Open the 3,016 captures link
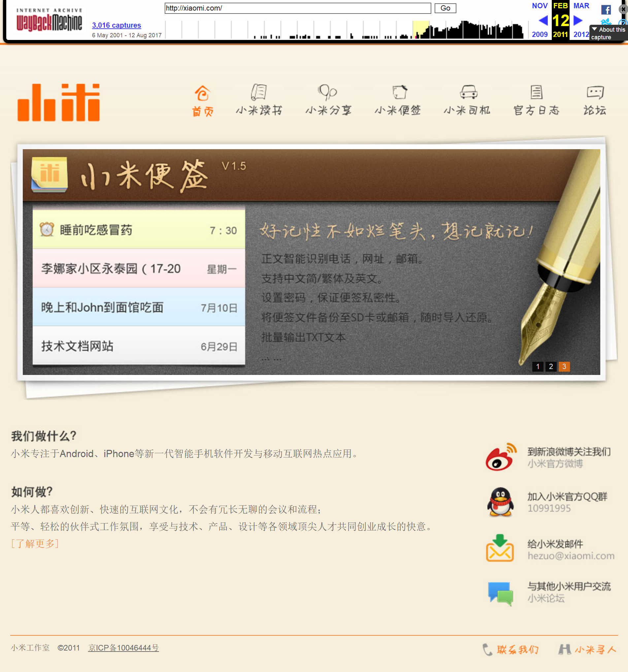Screen dimensions: 628x672 (116, 25)
